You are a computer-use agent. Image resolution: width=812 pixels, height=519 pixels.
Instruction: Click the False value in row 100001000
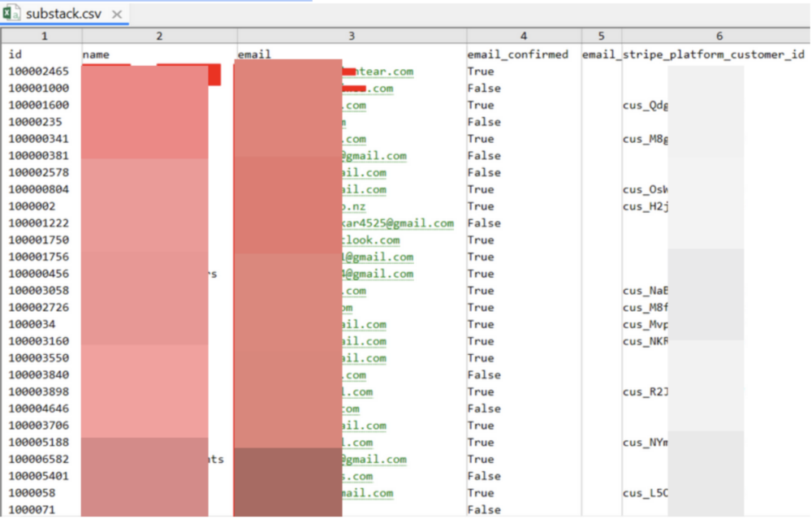click(484, 89)
